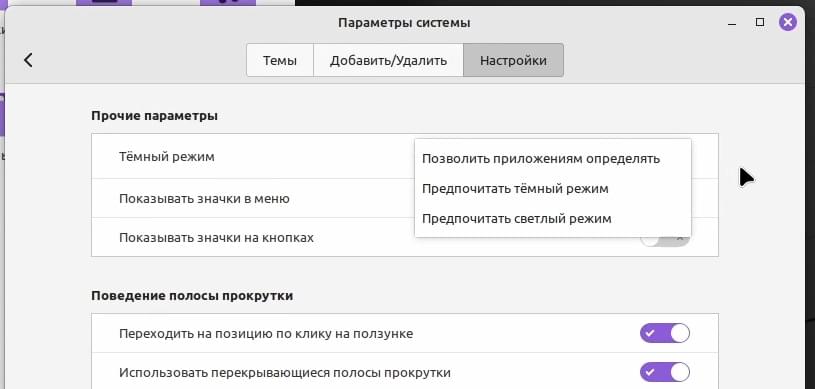Click the Прочие параметры section heading
Screen dimensions: 815x389
154,115
